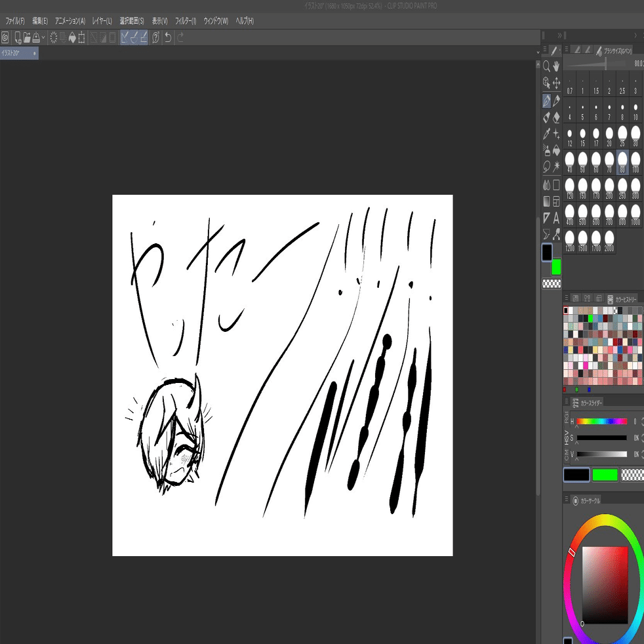
Task: Expand the save dropdown arrow
Action: 43,38
